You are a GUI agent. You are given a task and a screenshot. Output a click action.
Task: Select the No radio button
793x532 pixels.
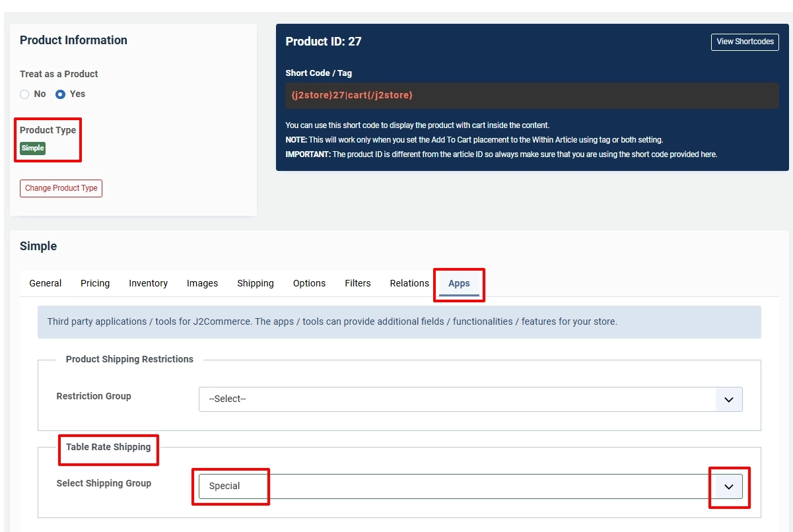(x=25, y=94)
